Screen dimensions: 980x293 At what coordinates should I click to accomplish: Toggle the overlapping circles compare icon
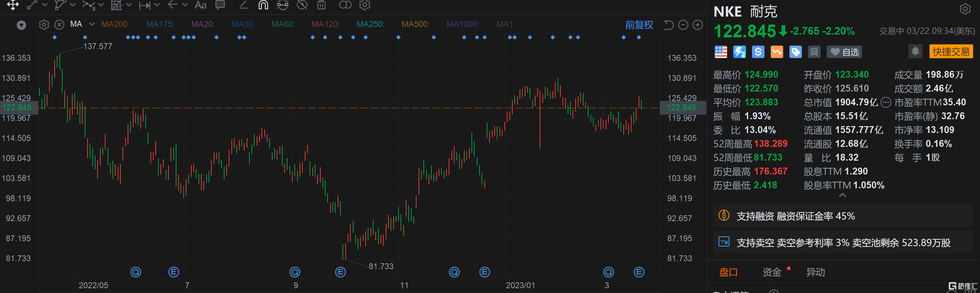click(x=345, y=4)
